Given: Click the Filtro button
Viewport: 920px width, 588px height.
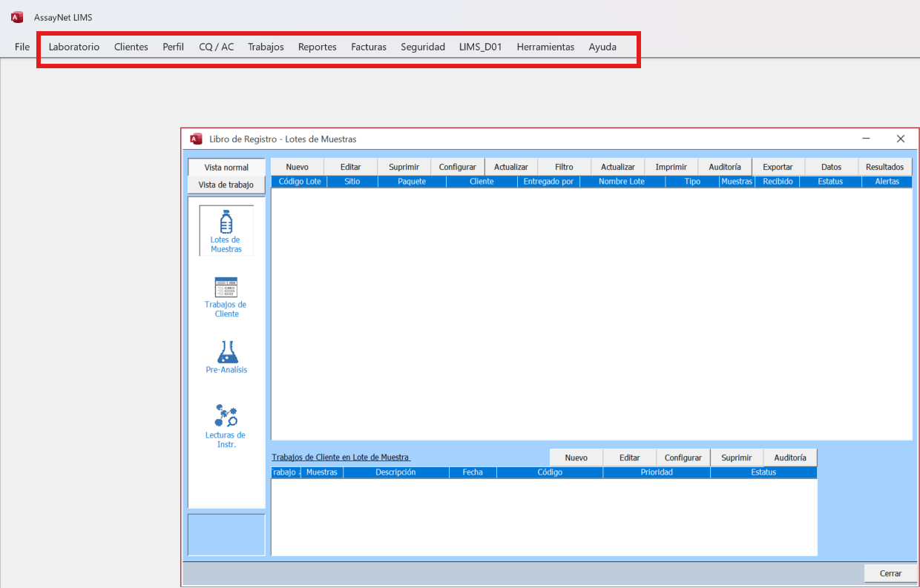Looking at the screenshot, I should (x=565, y=167).
